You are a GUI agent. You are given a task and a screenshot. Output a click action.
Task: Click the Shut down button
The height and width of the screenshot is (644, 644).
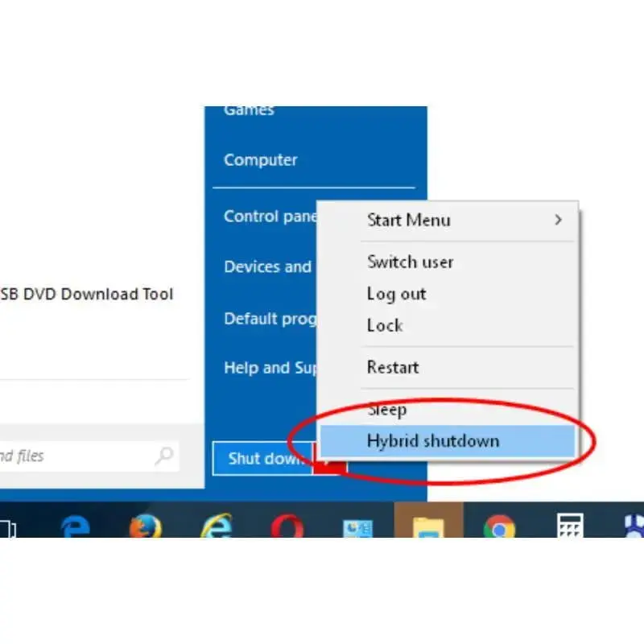263,458
